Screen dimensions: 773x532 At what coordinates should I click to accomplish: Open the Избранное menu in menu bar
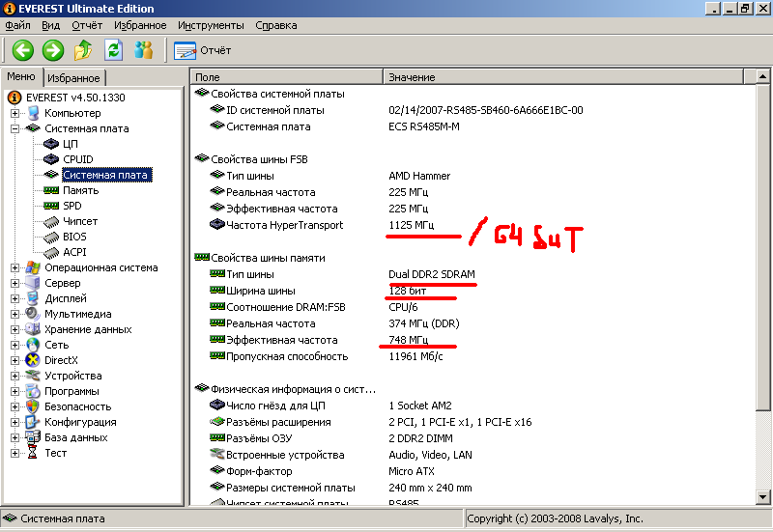click(x=140, y=25)
